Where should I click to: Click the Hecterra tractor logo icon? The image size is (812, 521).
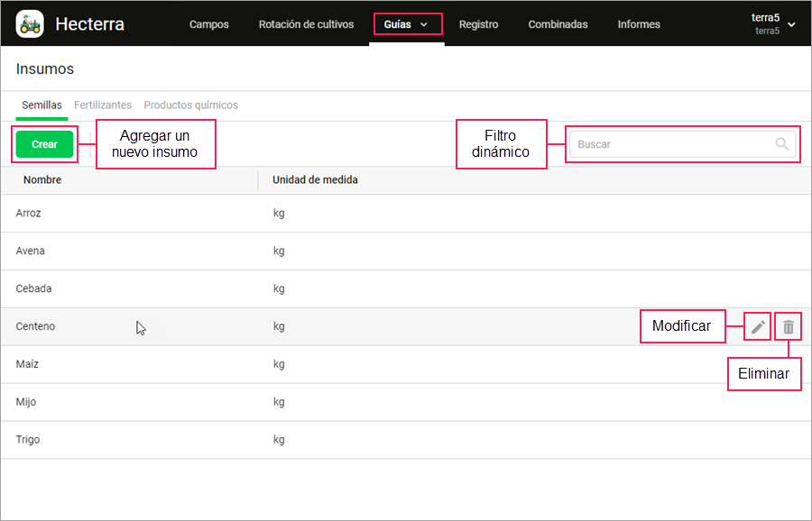(x=30, y=23)
